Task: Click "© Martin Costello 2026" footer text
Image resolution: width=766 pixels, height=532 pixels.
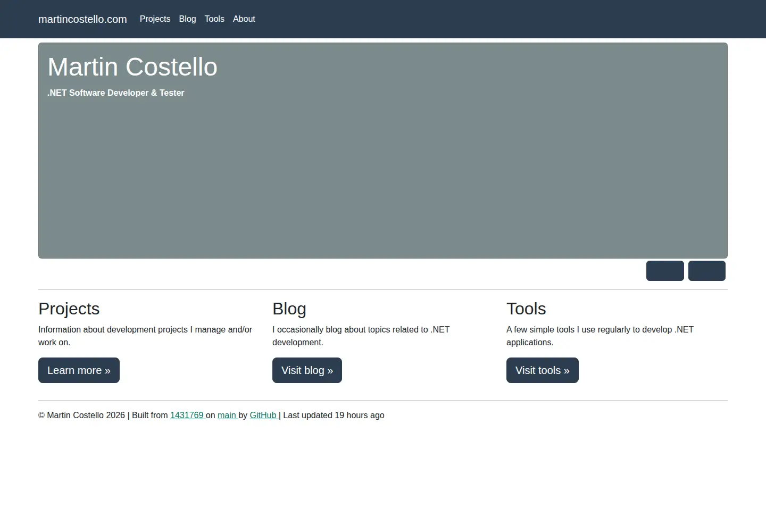Action: 81,415
